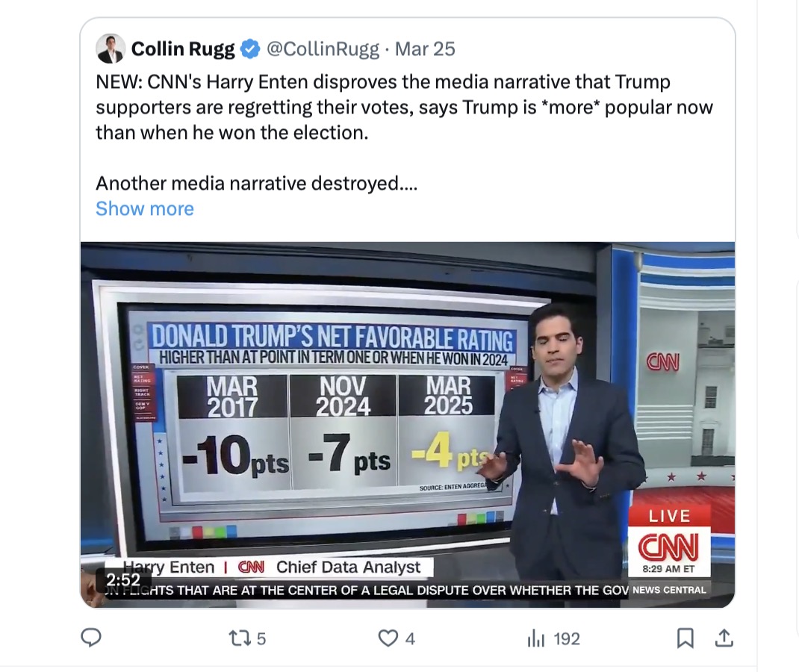This screenshot has width=799, height=672.
Task: Open the view analytics bar chart icon
Action: pyautogui.click(x=535, y=638)
